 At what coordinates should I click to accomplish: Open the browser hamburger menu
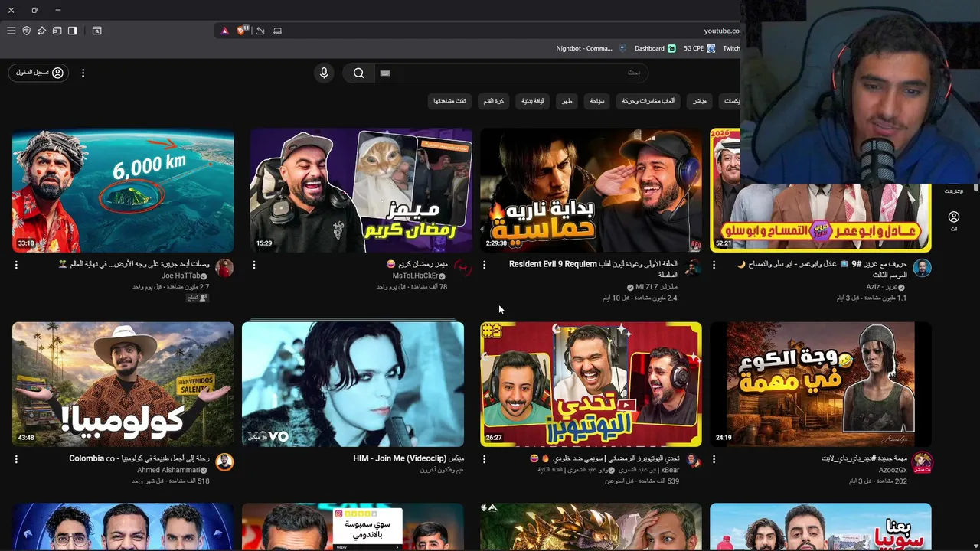pos(11,31)
